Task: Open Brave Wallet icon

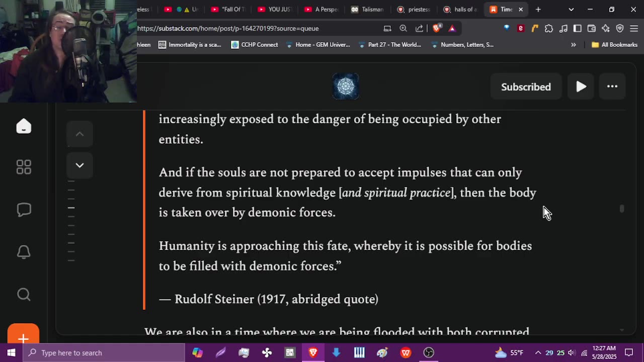Action: [x=592, y=28]
